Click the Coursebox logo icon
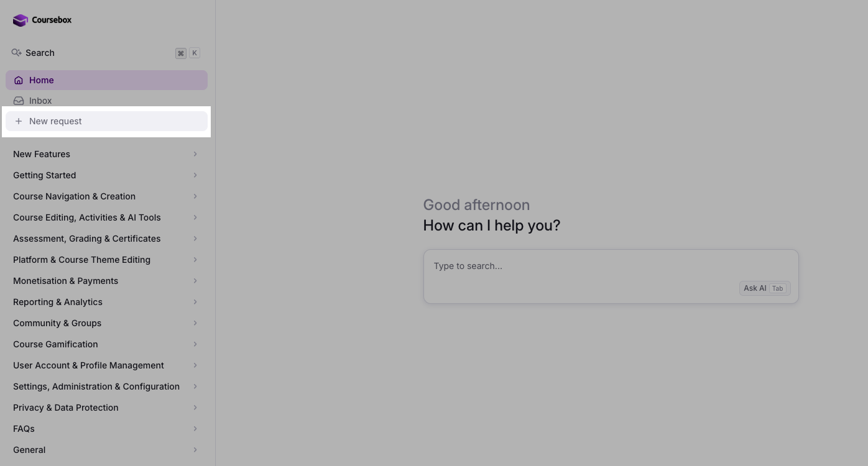This screenshot has height=466, width=868. [21, 21]
